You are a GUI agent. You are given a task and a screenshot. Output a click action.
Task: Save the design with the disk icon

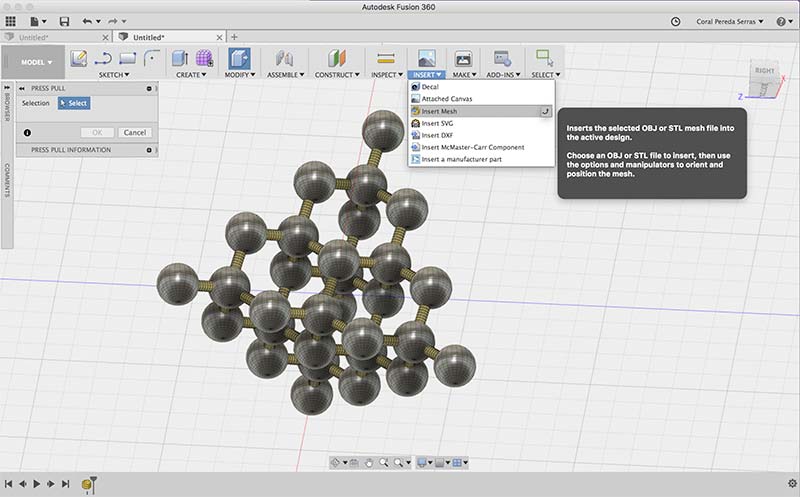(x=64, y=21)
